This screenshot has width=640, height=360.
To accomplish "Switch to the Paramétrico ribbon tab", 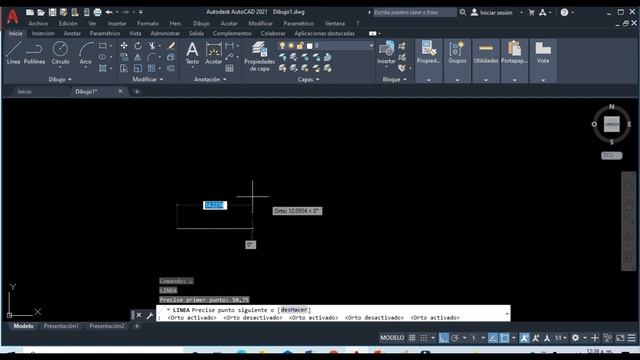I will [x=105, y=33].
